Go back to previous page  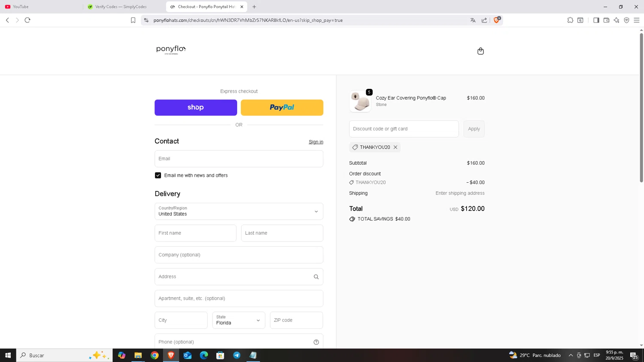coord(7,20)
